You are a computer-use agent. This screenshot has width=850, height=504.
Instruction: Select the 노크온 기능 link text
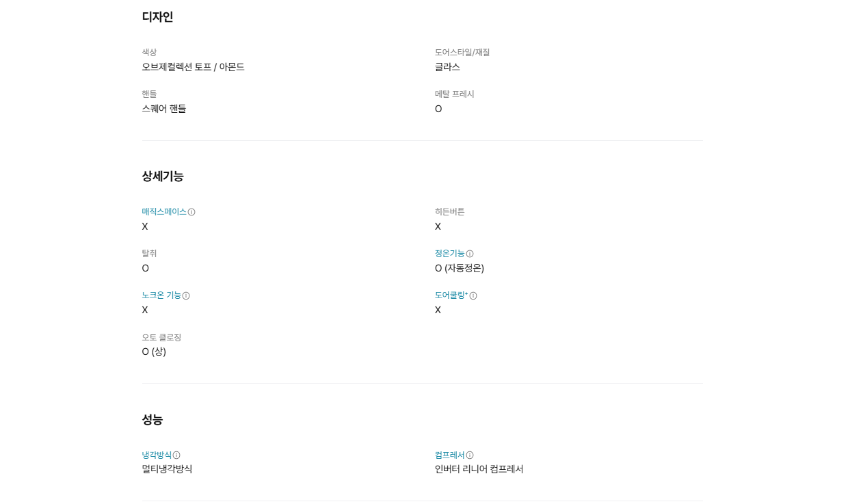(161, 295)
